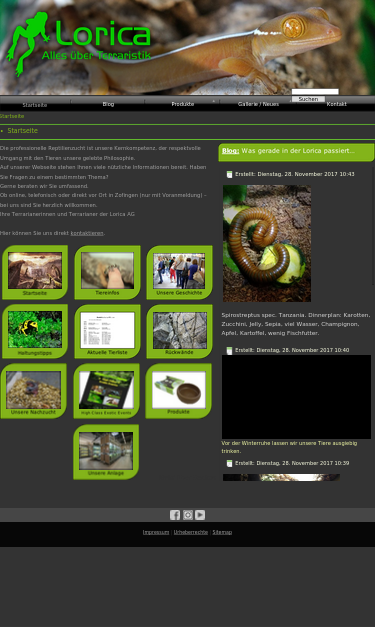375x627 pixels.
Task: Click the black video area in the blog
Action: 296,397
